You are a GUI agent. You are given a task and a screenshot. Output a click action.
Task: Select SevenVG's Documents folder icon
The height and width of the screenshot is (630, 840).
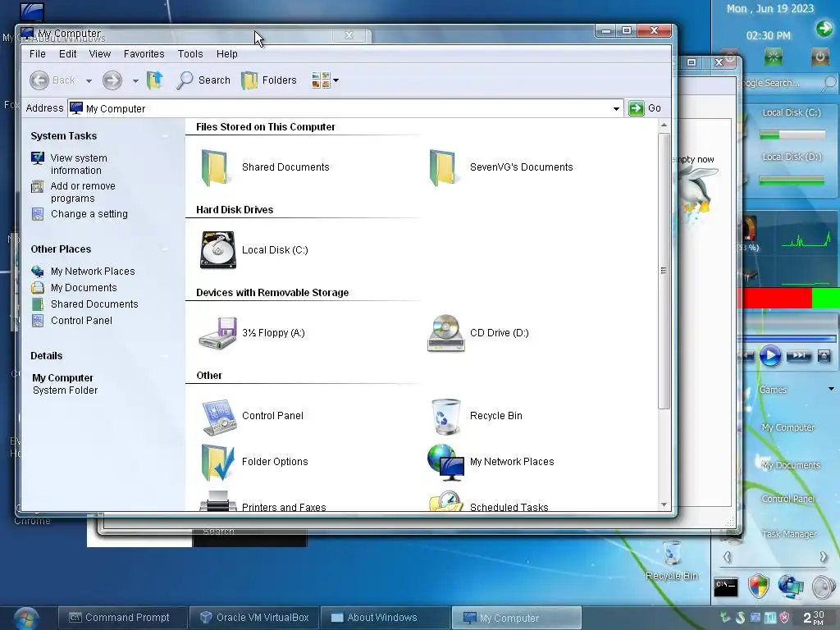point(442,167)
